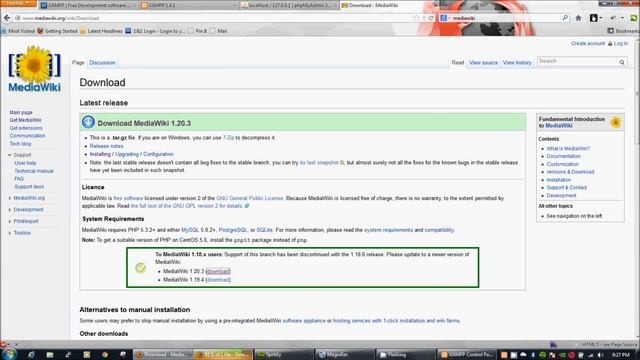Switch to the XAMPP Free Development browser tab

tap(88, 5)
